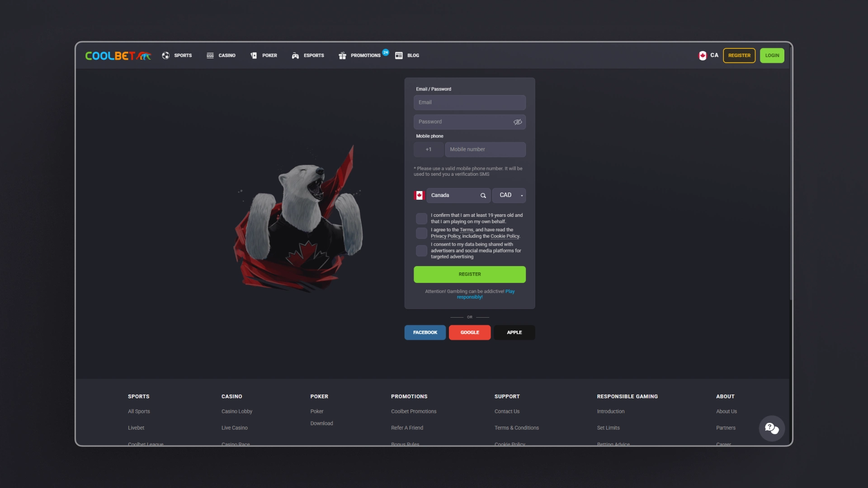Click the Coolbet logo
This screenshot has width=868, height=488.
point(118,56)
